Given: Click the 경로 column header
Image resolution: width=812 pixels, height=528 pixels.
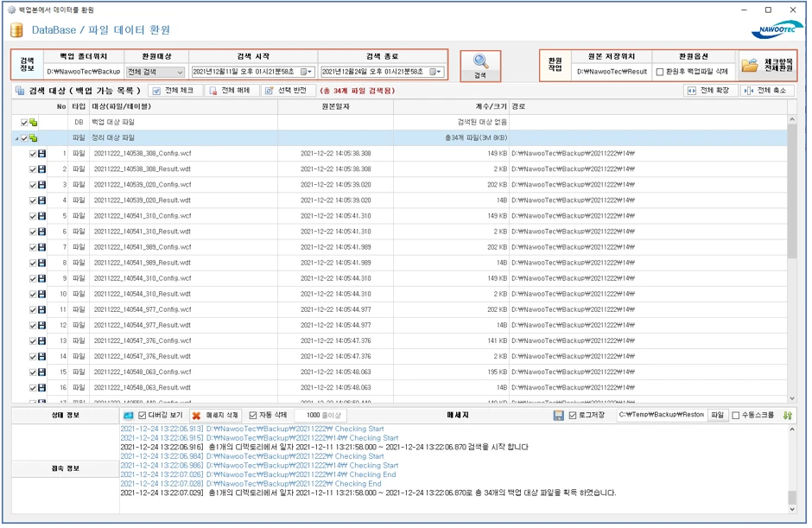Looking at the screenshot, I should click(648, 107).
